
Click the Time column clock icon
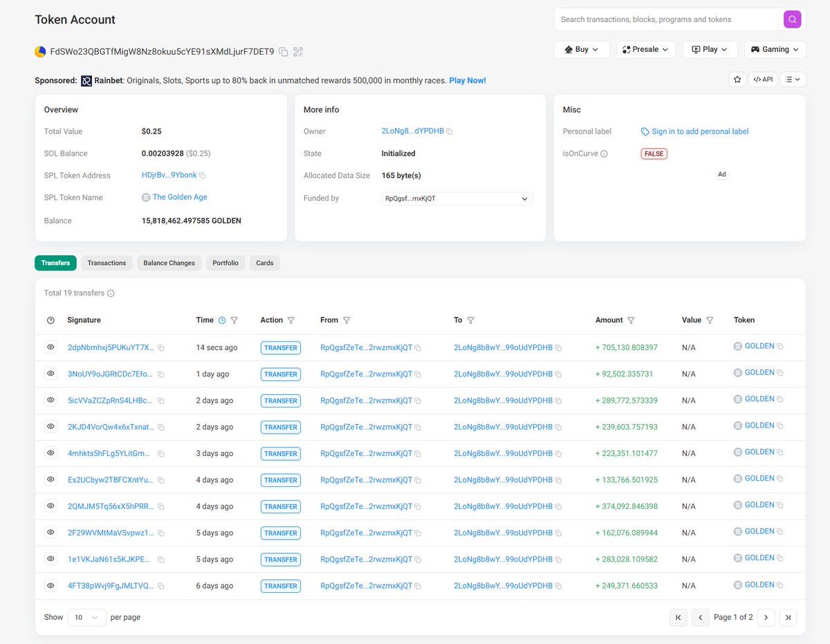coord(222,320)
